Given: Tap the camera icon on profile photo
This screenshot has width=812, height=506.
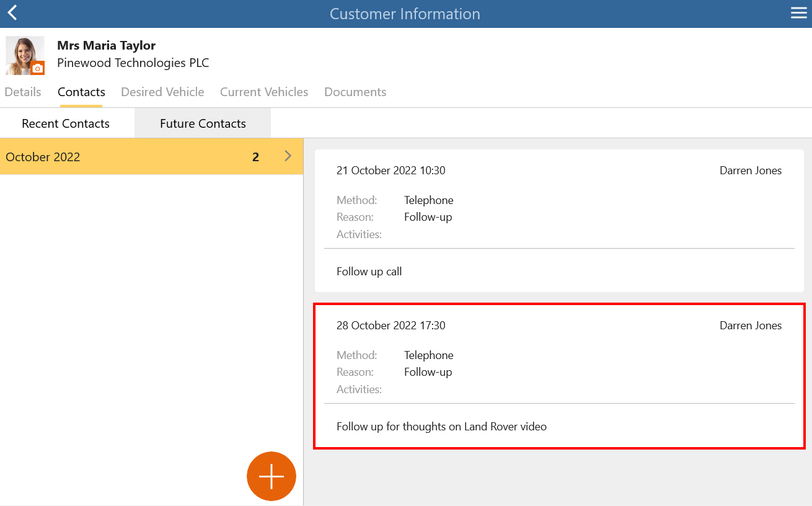Looking at the screenshot, I should (x=38, y=68).
